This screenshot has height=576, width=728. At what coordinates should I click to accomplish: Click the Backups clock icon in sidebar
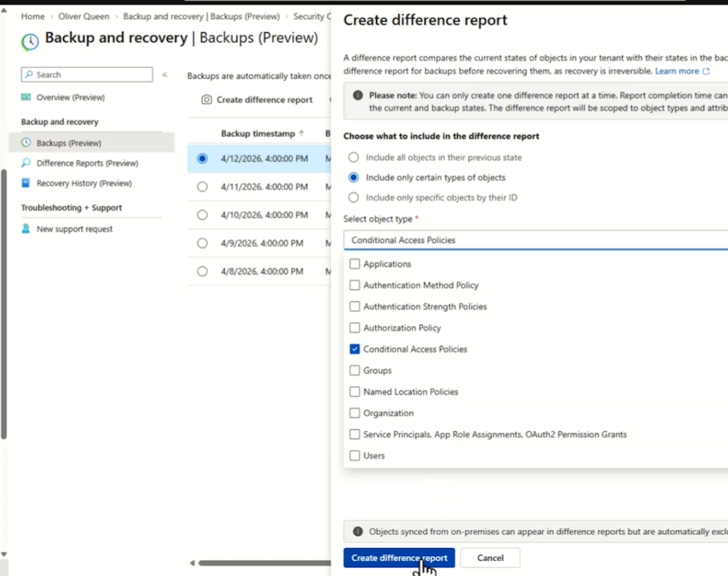click(x=26, y=143)
